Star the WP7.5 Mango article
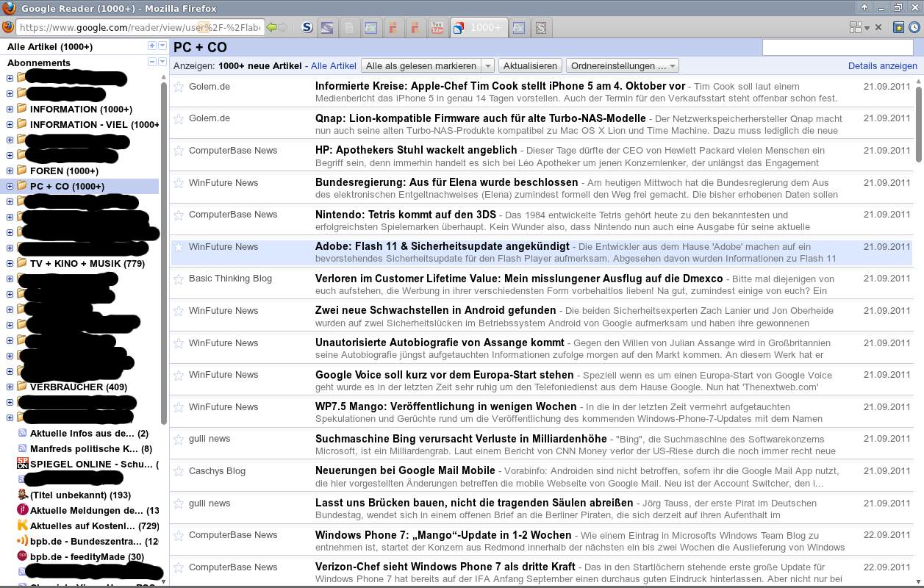Viewport: 924px width, 588px height. point(178,407)
